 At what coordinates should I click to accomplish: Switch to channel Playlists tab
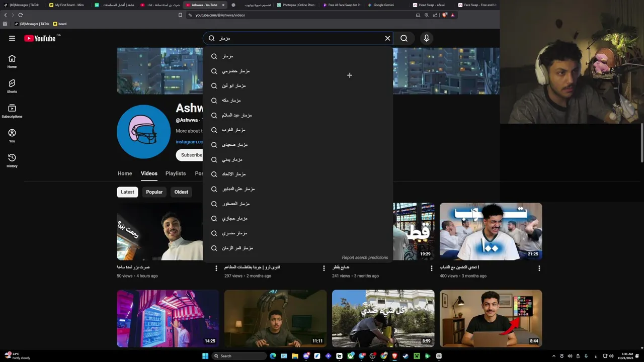point(176,173)
